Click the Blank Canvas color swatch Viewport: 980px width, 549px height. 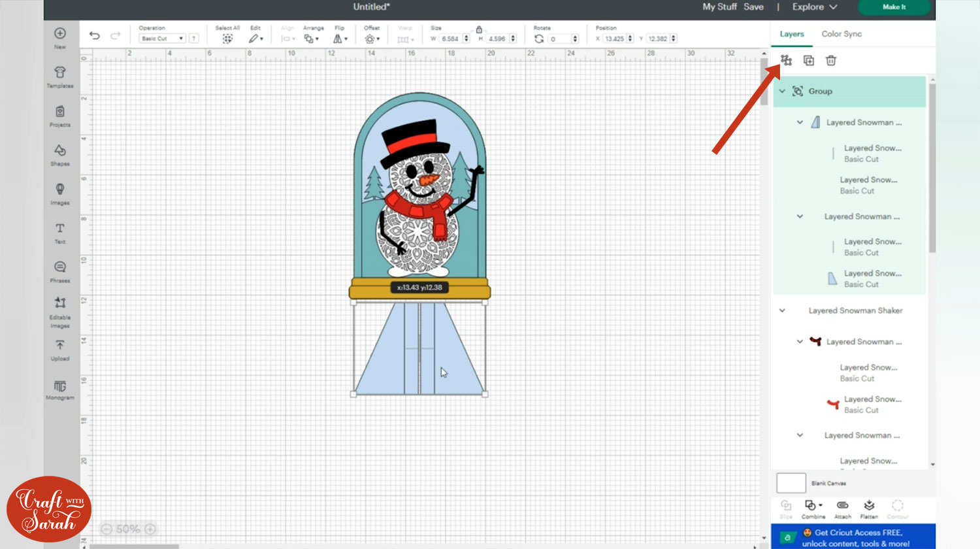(791, 483)
